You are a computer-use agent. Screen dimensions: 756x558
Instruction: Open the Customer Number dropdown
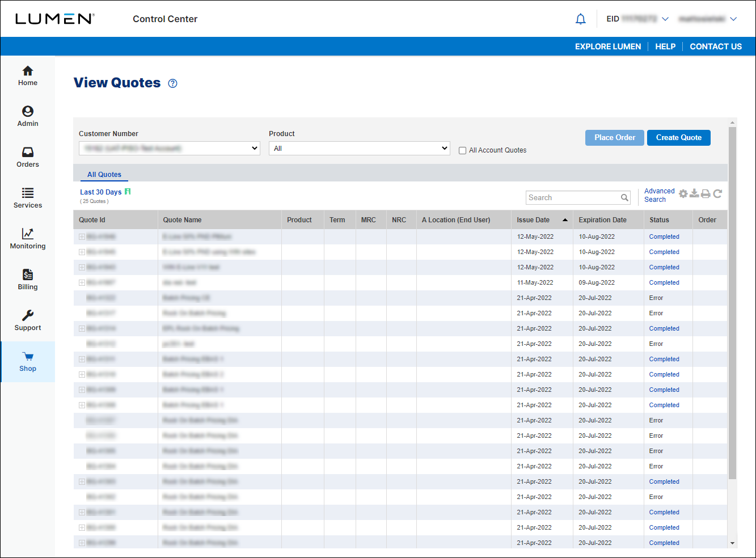170,149
